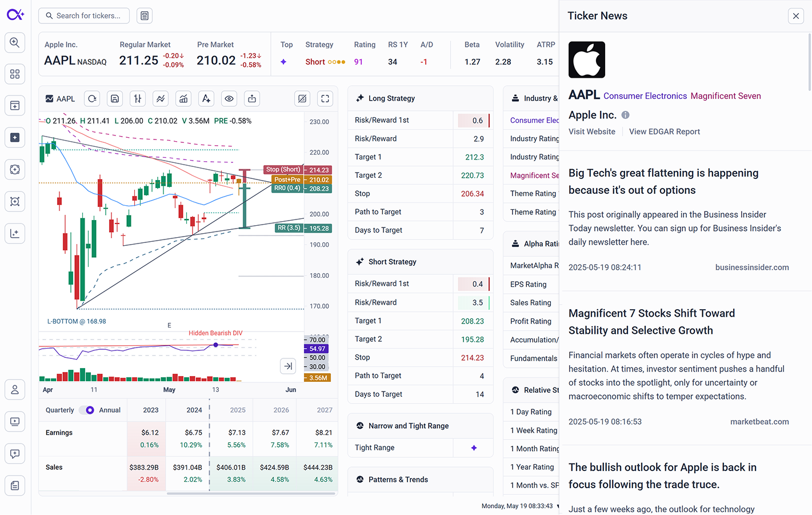The image size is (812, 515).
Task: Open the bullish outlook for Apple article
Action: click(x=662, y=476)
